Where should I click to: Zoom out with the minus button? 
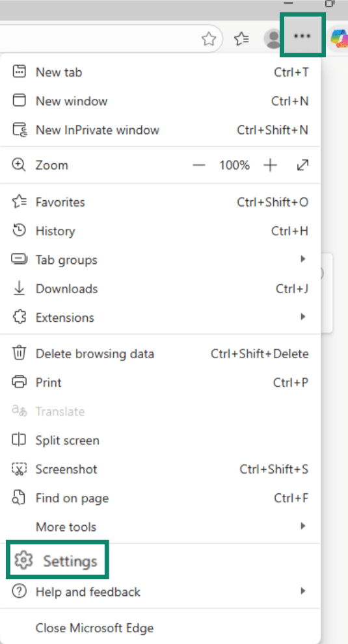point(198,165)
